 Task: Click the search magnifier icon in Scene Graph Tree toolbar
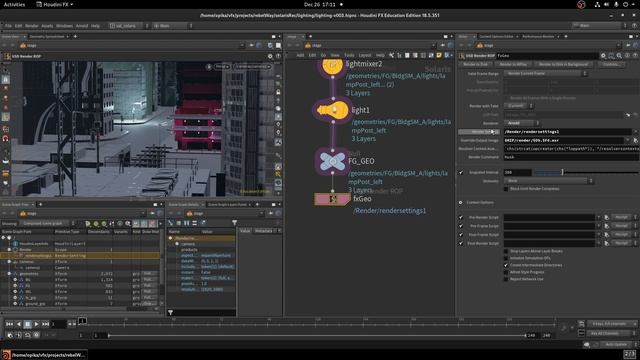coord(128,223)
